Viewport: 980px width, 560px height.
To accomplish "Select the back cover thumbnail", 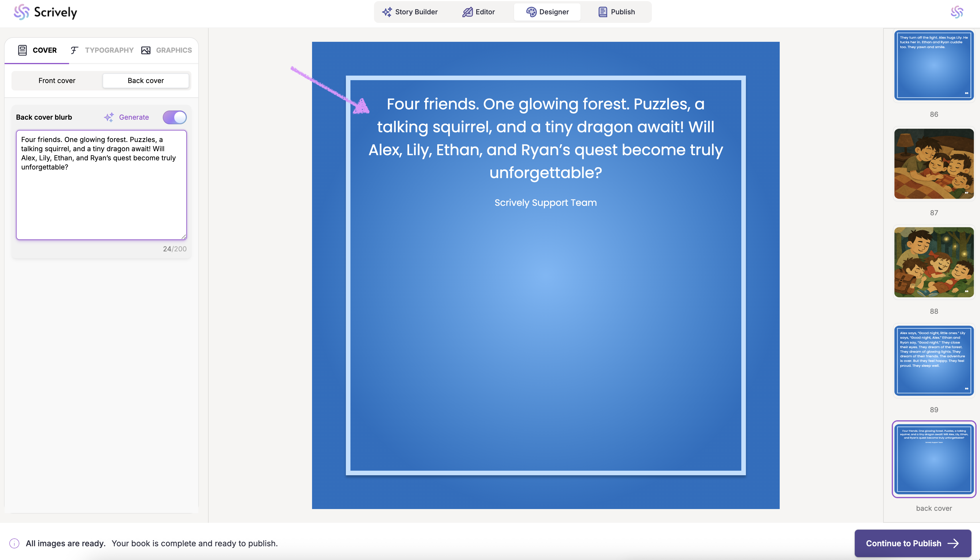I will click(934, 459).
